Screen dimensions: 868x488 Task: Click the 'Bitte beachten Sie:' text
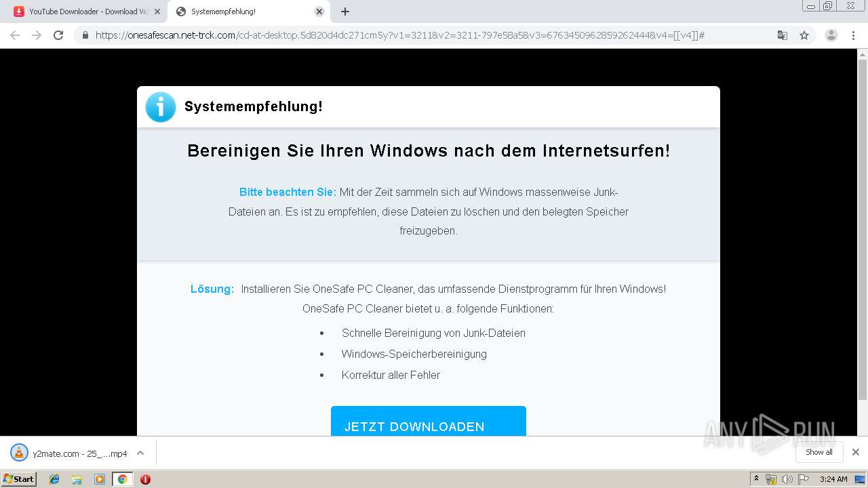(x=288, y=192)
